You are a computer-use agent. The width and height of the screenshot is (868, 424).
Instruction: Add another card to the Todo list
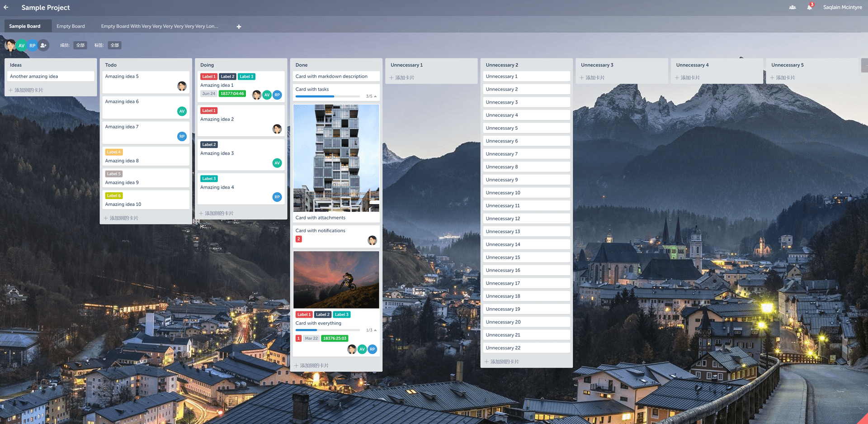click(x=121, y=218)
